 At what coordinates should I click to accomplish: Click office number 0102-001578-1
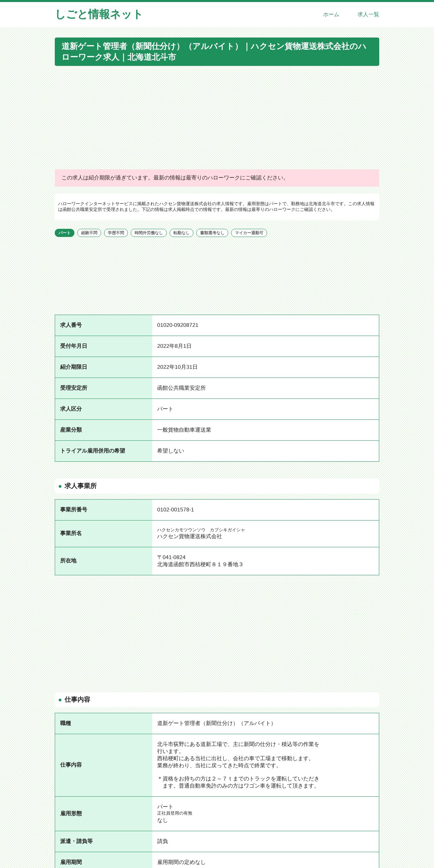(175, 510)
